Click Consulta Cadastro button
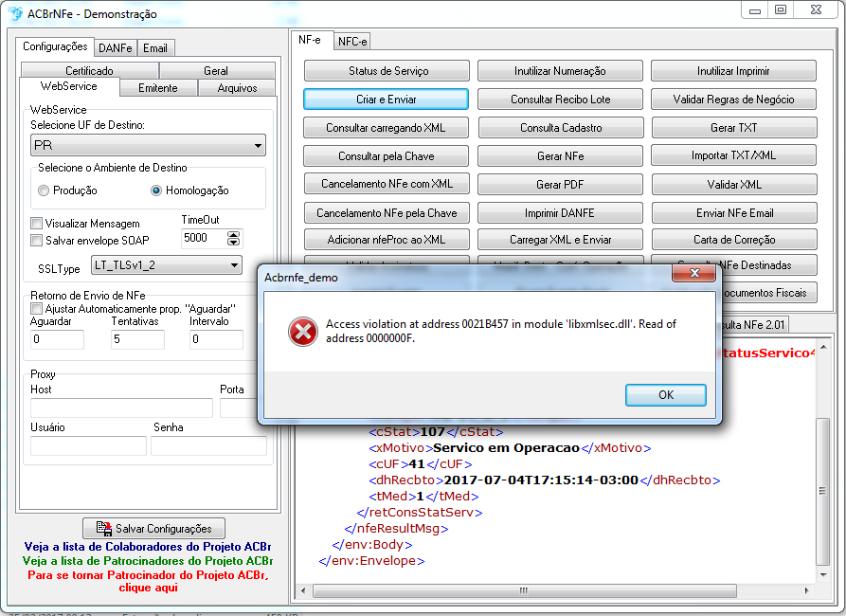 tap(561, 128)
